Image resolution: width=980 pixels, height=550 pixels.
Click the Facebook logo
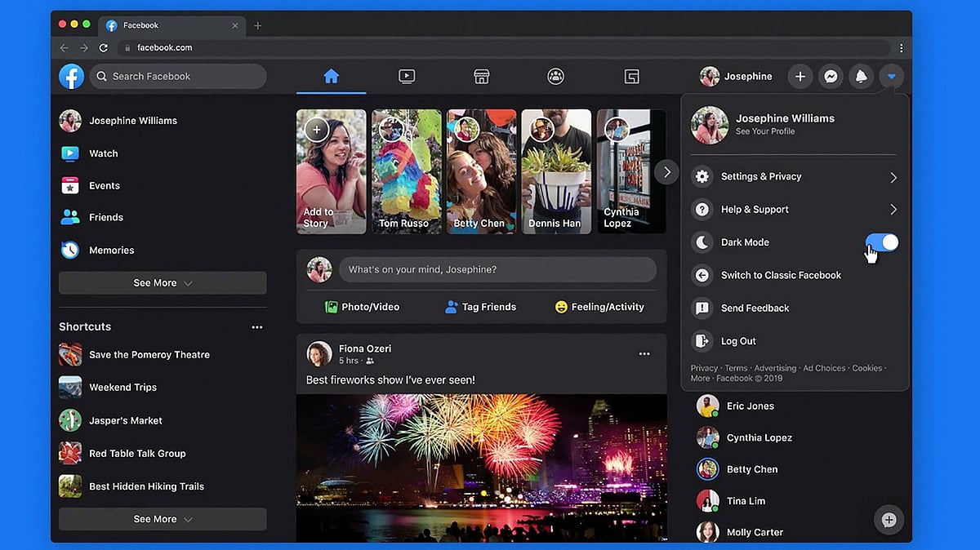pyautogui.click(x=72, y=77)
